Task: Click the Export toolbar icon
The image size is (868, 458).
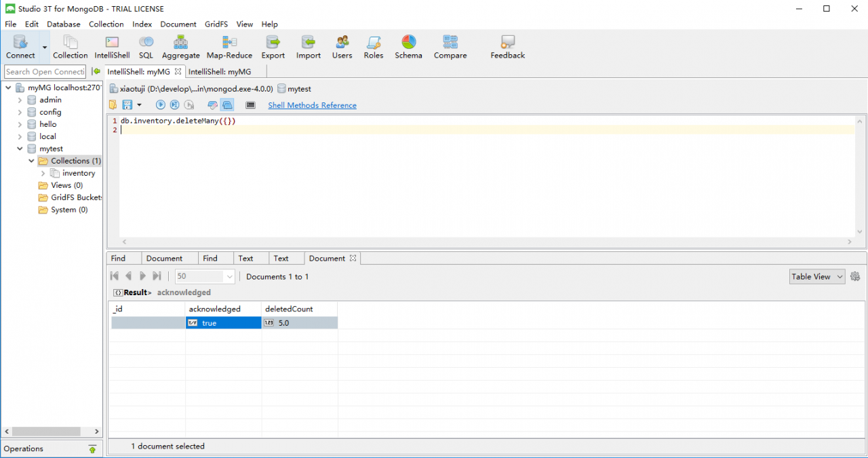Action: pos(273,47)
